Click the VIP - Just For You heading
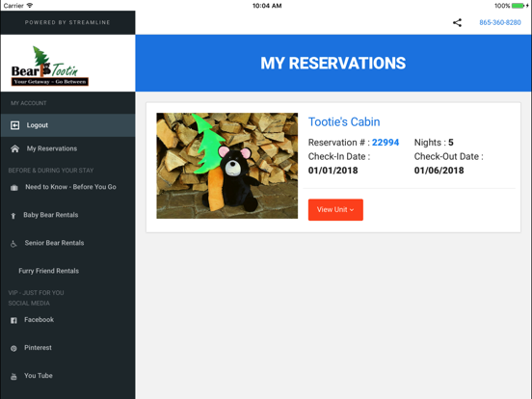This screenshot has height=399, width=532. 36,292
